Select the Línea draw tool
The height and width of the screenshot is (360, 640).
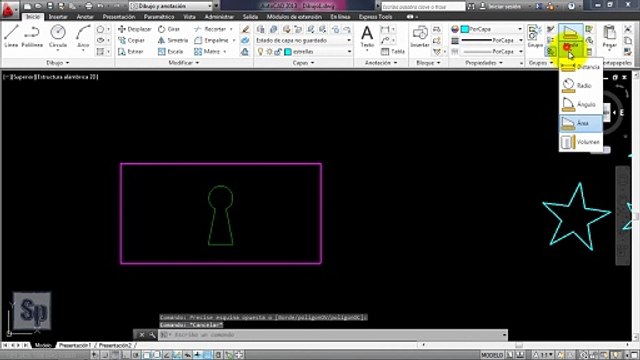11,36
